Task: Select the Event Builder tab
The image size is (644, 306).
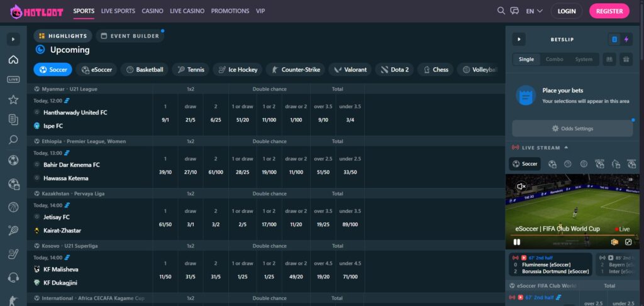Action: 130,36
